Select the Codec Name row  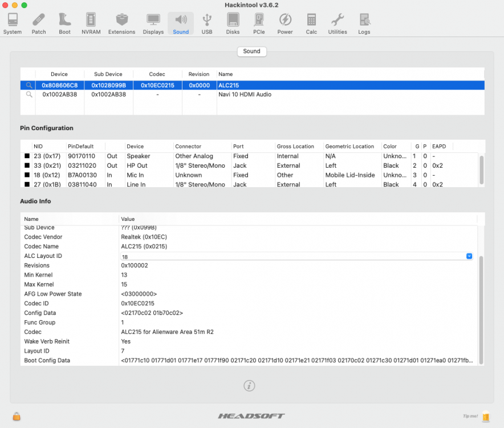coord(249,247)
